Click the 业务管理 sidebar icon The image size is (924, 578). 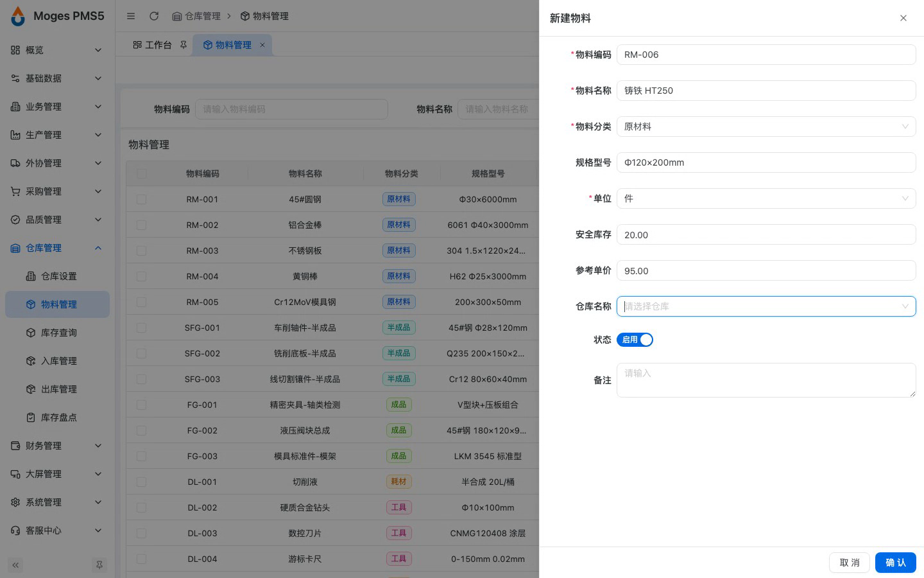click(15, 107)
